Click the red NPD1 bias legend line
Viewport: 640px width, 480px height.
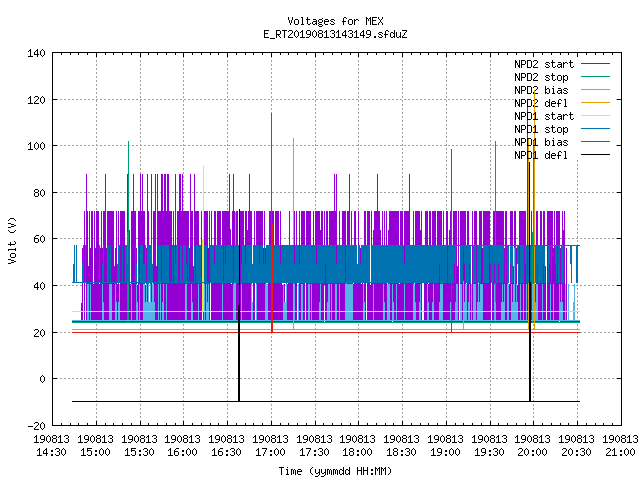pyautogui.click(x=595, y=142)
